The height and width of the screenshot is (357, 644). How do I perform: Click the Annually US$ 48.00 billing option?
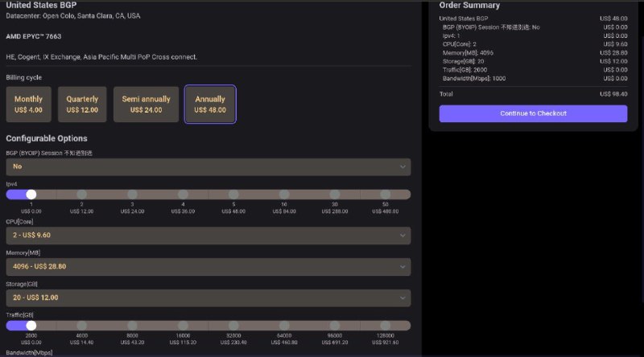pos(210,105)
